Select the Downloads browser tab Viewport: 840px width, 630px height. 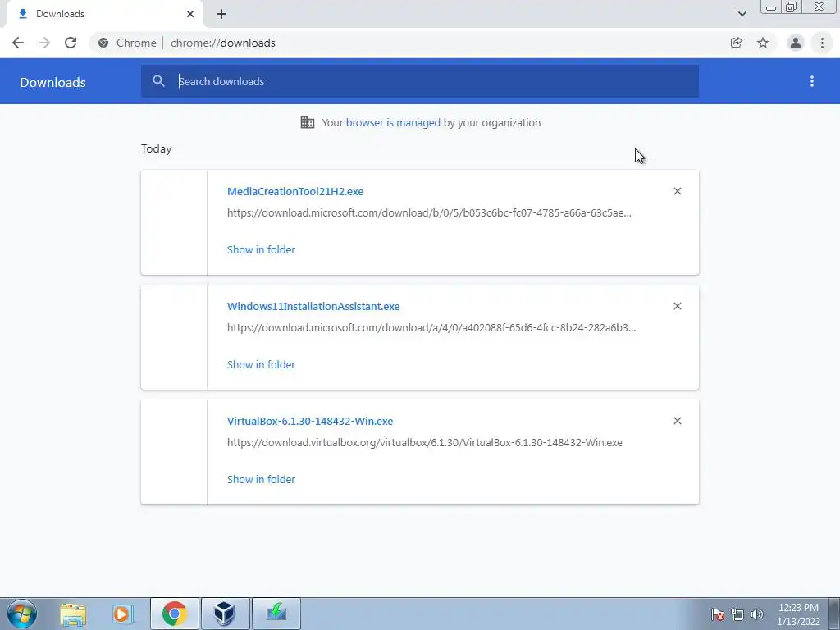click(x=104, y=14)
